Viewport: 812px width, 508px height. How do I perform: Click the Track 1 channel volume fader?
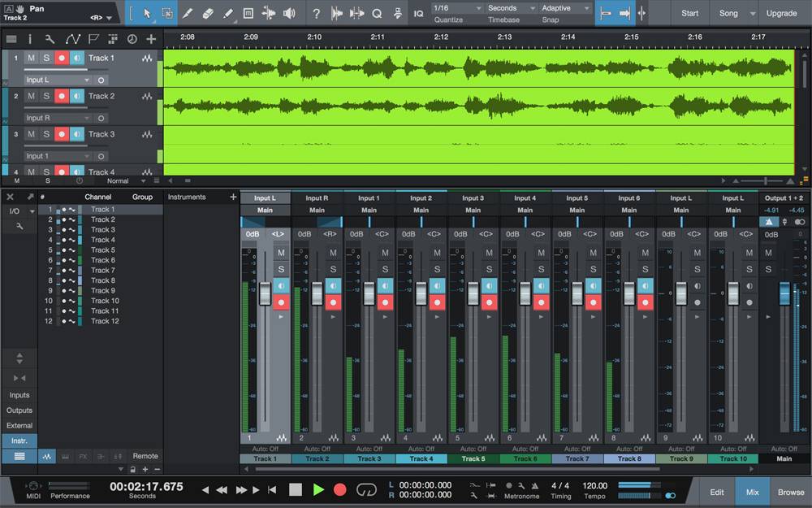[266, 294]
